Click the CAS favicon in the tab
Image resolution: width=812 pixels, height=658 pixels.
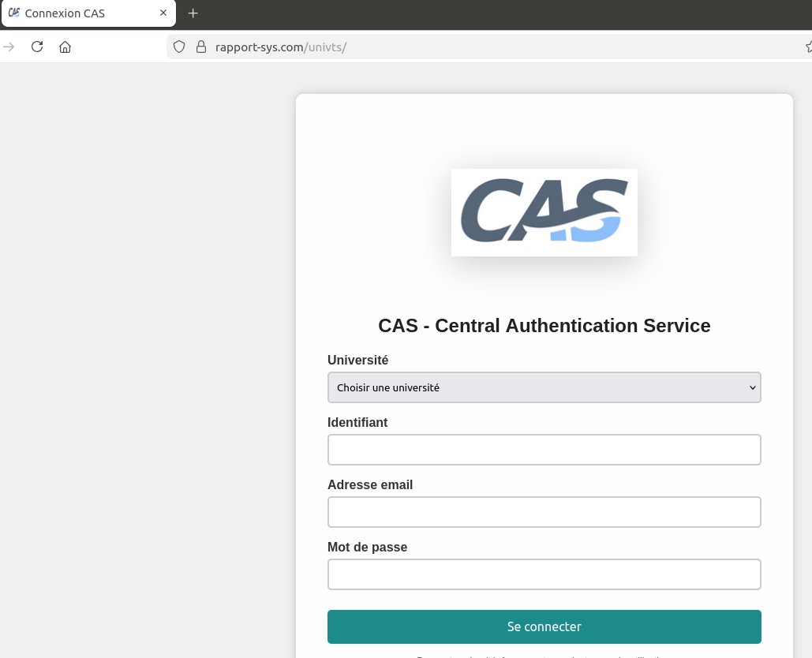14,13
